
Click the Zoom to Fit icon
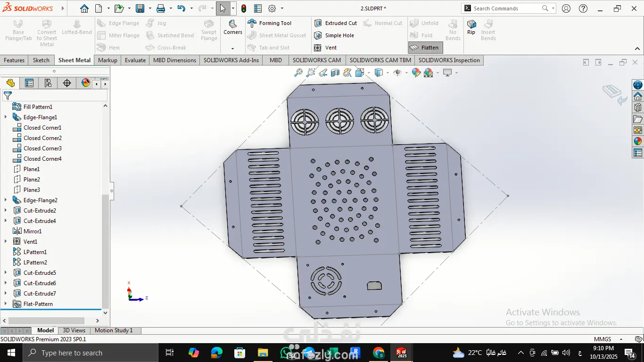tap(298, 73)
